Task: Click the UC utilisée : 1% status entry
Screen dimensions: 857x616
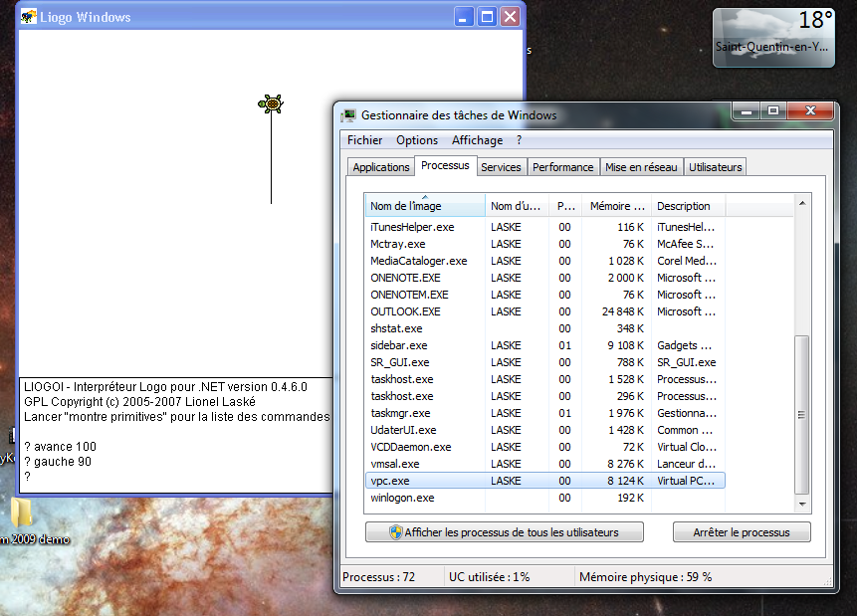Action: click(x=489, y=577)
